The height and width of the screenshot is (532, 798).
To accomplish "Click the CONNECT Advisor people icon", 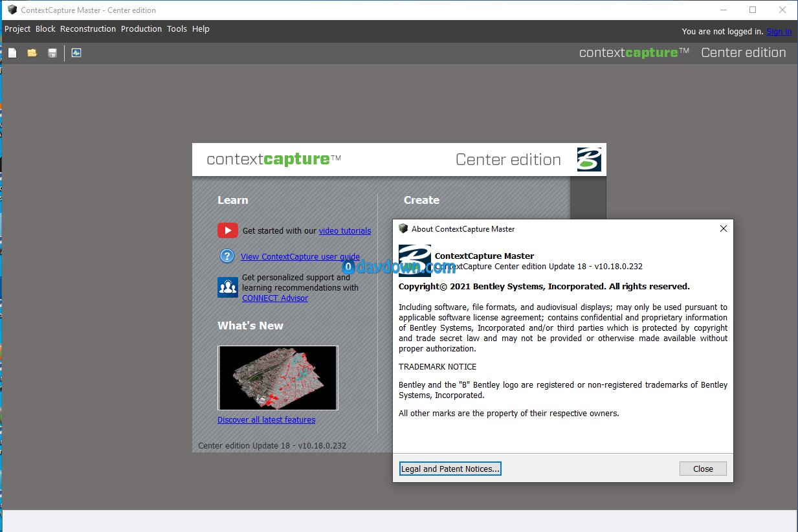I will pyautogui.click(x=228, y=287).
